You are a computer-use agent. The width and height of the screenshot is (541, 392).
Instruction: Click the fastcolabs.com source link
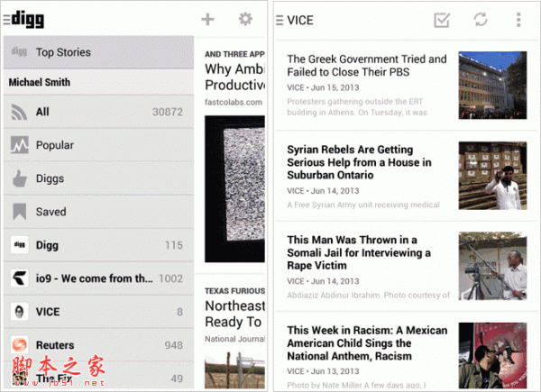pos(234,102)
